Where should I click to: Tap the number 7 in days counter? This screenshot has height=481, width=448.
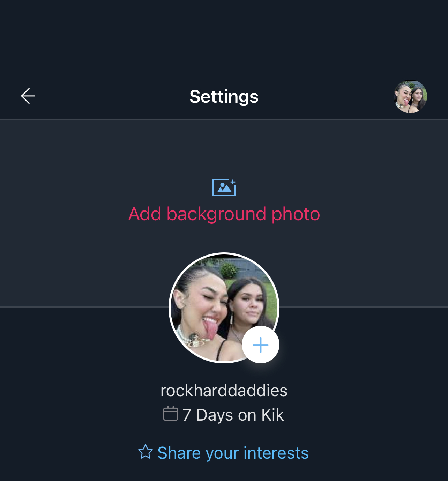tap(187, 415)
